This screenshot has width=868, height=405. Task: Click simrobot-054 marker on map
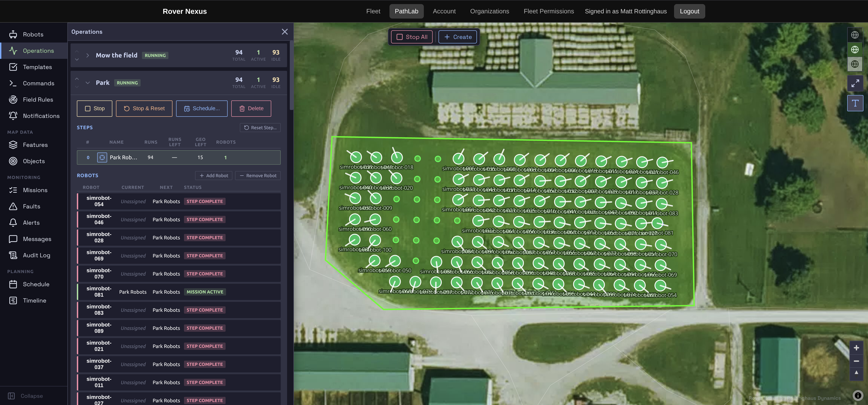(x=661, y=286)
